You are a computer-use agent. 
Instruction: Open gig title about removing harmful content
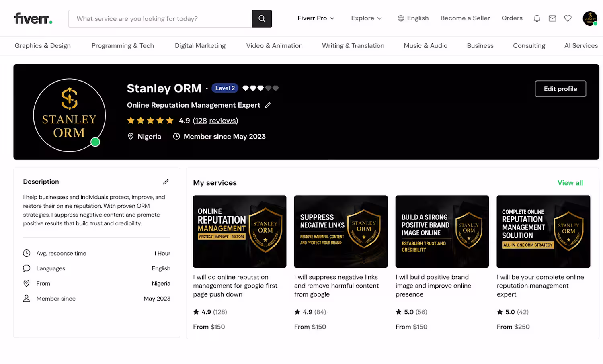[336, 286]
